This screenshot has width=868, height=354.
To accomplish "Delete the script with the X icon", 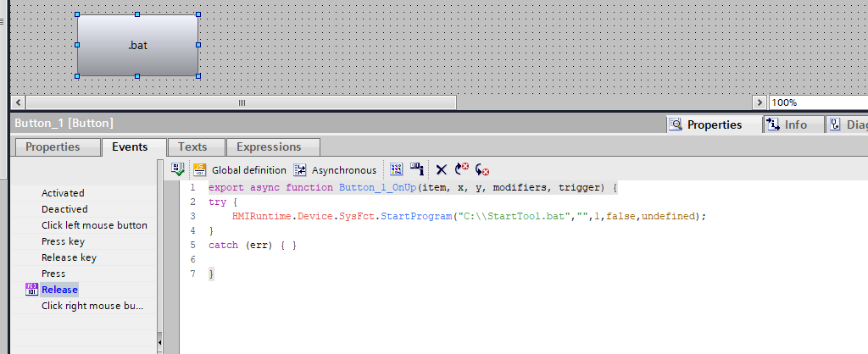I will pyautogui.click(x=441, y=170).
